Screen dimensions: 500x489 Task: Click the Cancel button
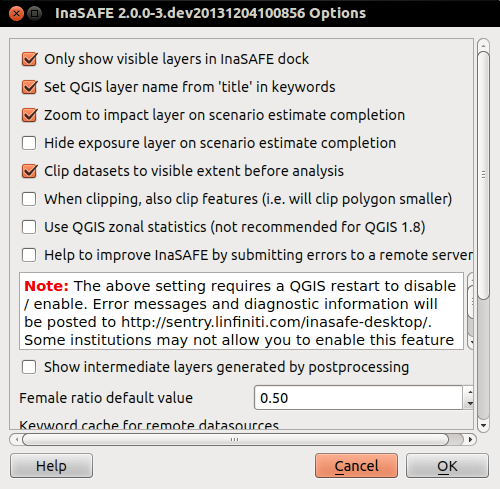pos(356,466)
